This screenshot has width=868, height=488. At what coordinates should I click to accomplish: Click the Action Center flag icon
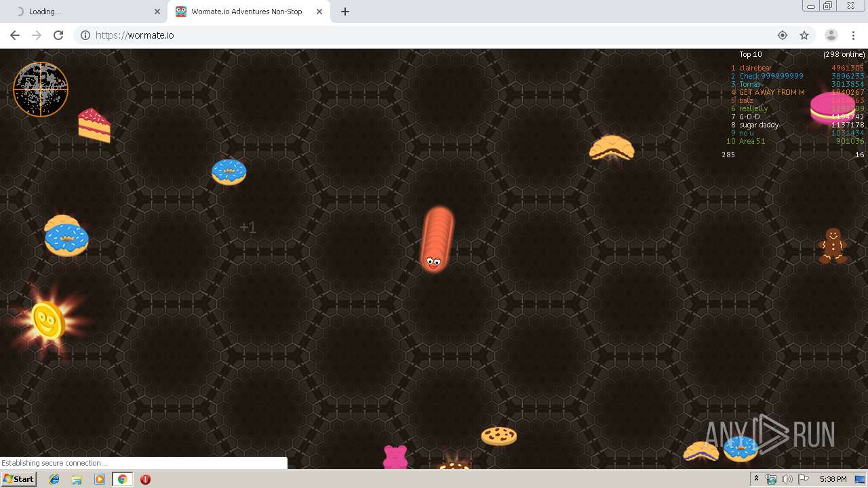pos(804,479)
